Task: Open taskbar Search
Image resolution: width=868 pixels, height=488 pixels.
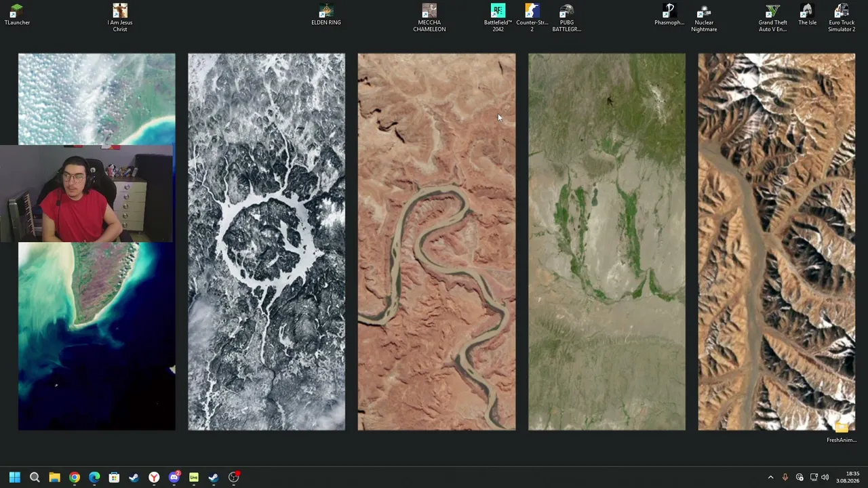Action: click(x=35, y=477)
